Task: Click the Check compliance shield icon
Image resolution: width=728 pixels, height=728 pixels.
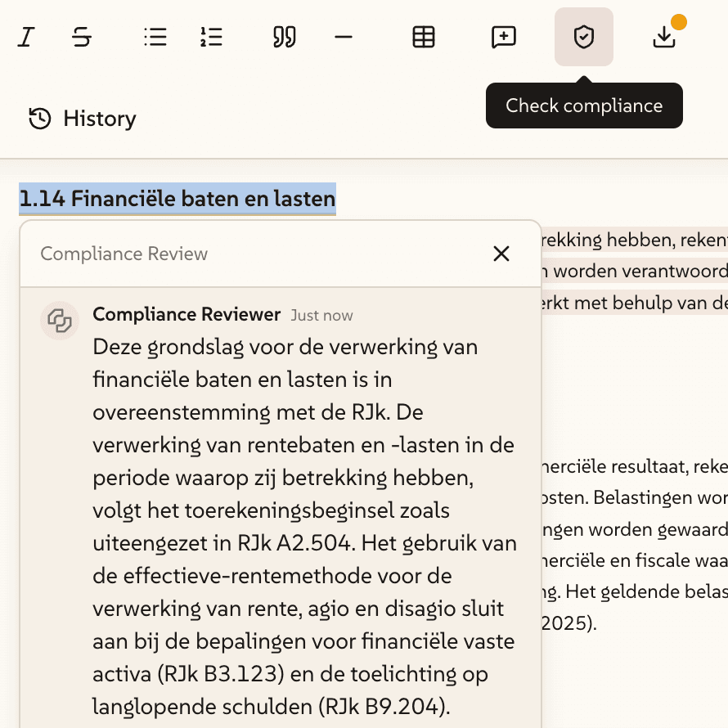Action: [583, 37]
